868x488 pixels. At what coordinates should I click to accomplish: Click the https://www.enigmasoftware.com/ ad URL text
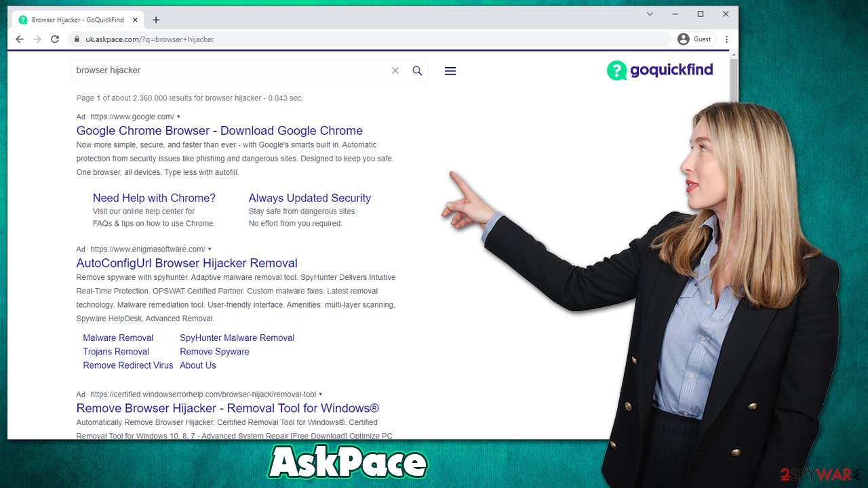coord(148,249)
